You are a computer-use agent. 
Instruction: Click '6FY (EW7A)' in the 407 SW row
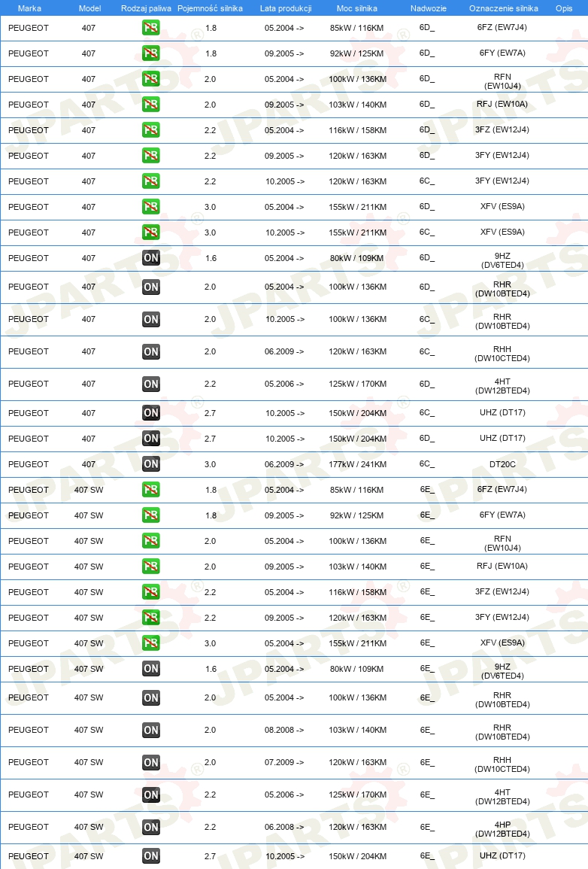[503, 515]
